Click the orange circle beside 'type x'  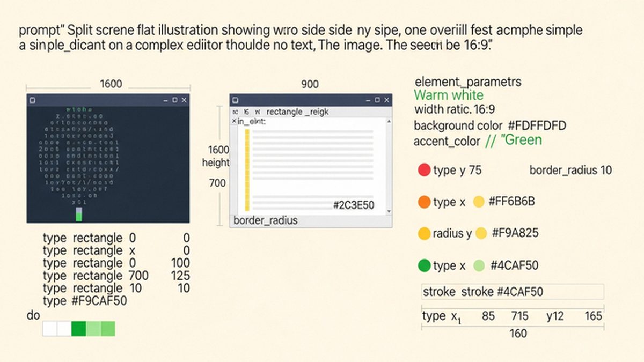424,202
